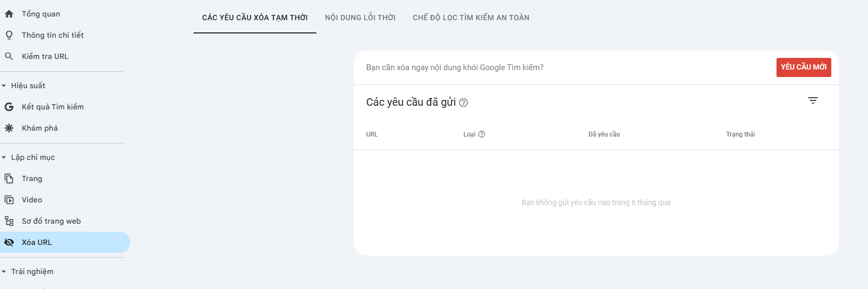Click the help icon beside Loại column
Image resolution: width=868 pixels, height=289 pixels.
[x=482, y=134]
